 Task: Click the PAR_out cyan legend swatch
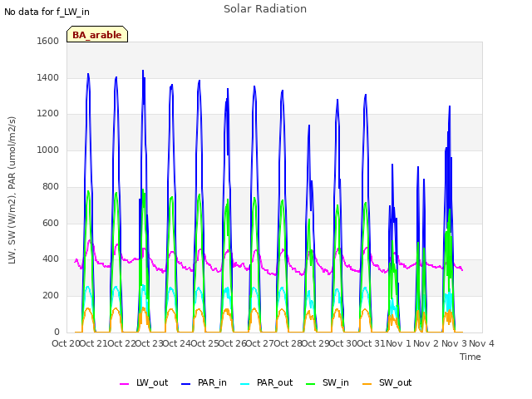[245, 384]
